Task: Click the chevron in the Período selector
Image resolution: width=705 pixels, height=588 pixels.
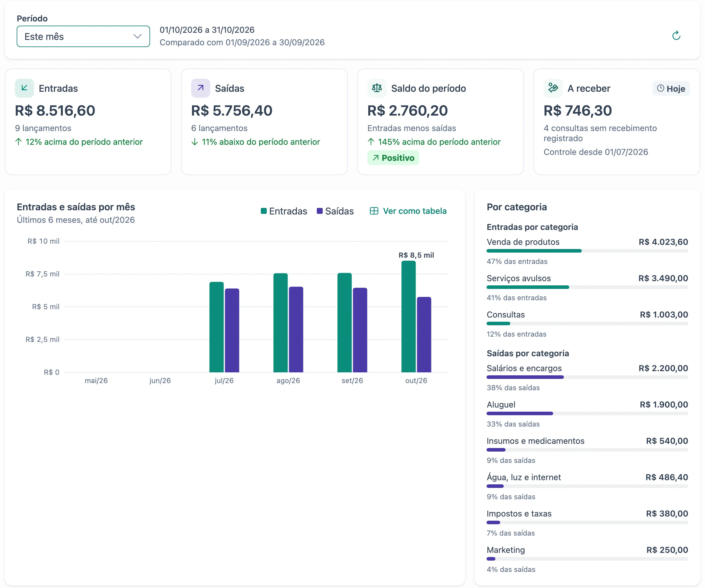Action: (137, 36)
